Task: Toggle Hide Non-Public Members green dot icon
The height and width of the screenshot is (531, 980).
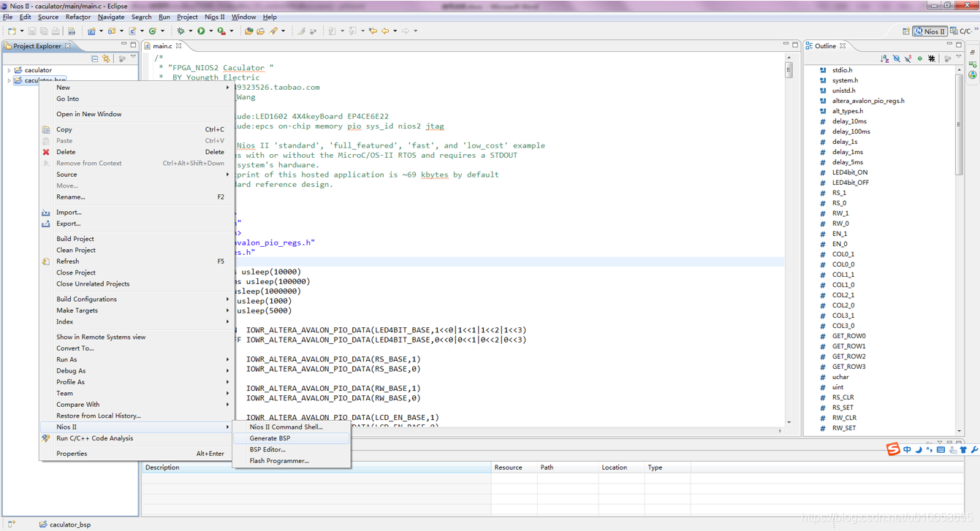Action: point(920,58)
